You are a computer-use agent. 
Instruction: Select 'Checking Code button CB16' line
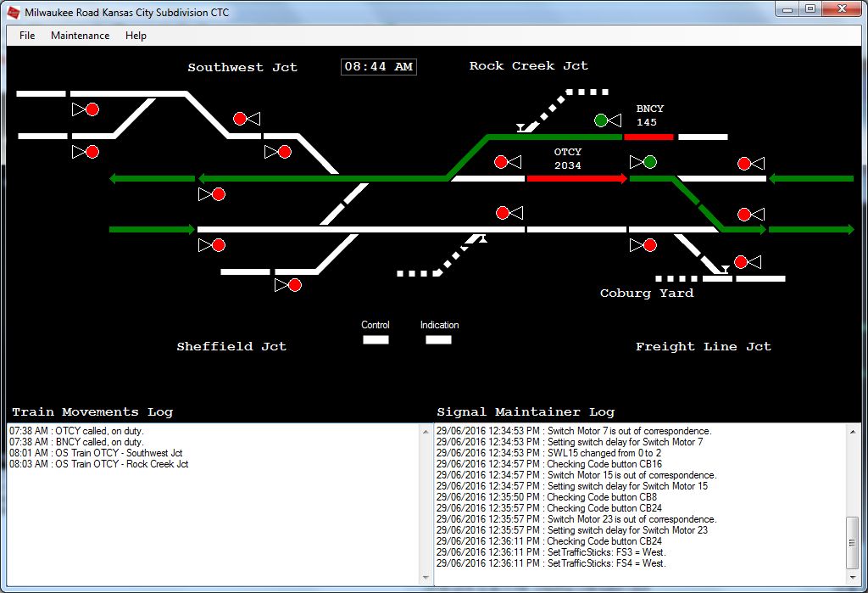coord(549,464)
